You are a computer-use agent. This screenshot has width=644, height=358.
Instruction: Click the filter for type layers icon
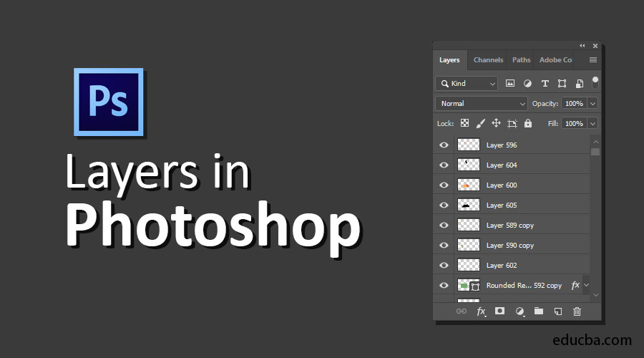(x=545, y=83)
